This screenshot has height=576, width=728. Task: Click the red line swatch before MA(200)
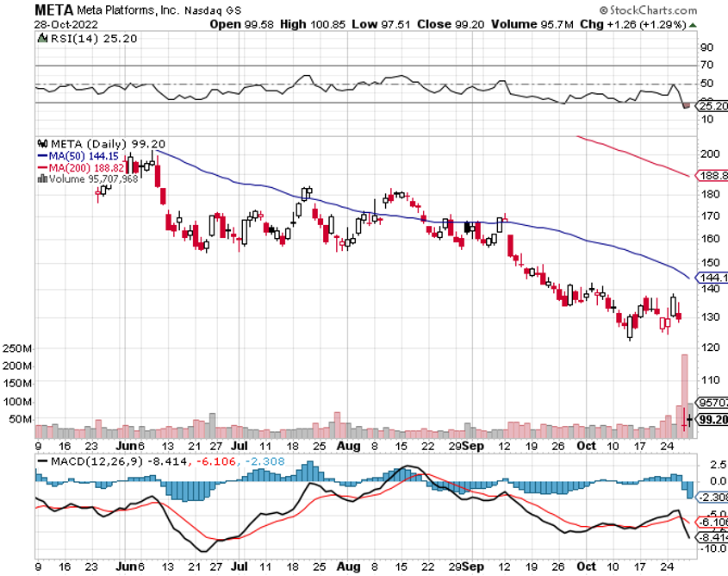point(42,167)
